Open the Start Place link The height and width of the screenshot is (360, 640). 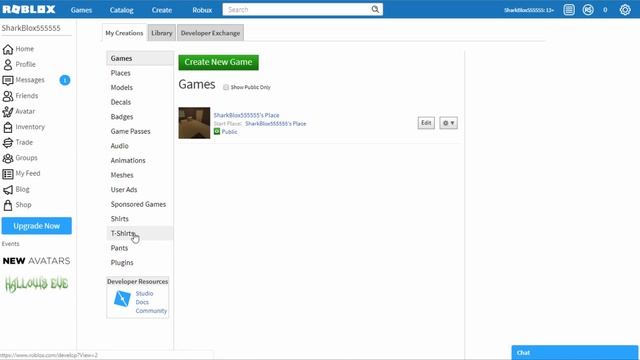click(276, 124)
